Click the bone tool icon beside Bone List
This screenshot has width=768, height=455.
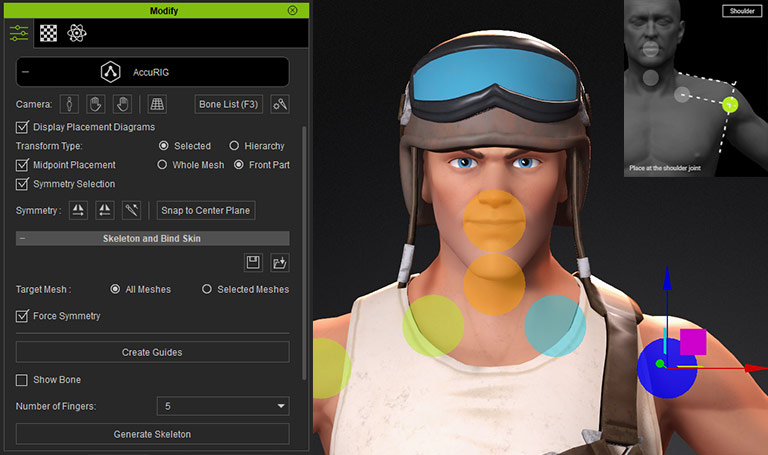click(x=280, y=104)
